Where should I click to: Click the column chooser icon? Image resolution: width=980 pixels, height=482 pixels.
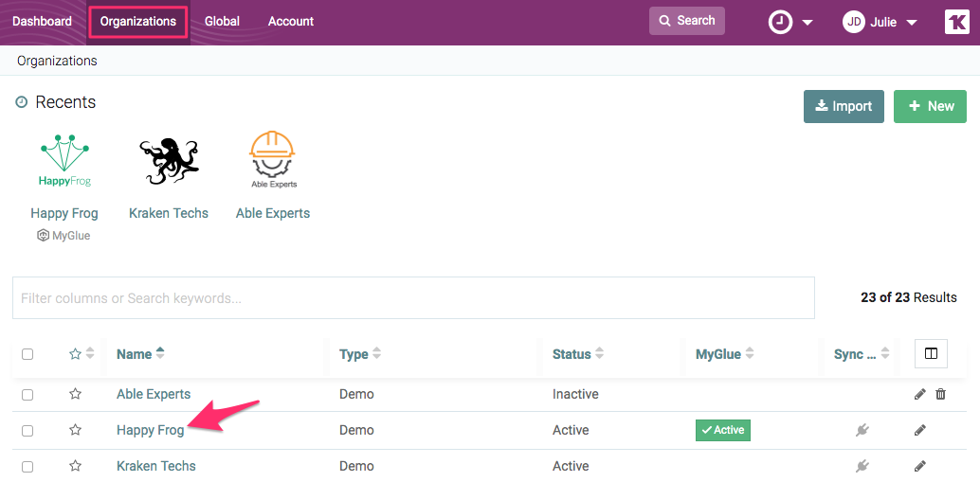(931, 353)
